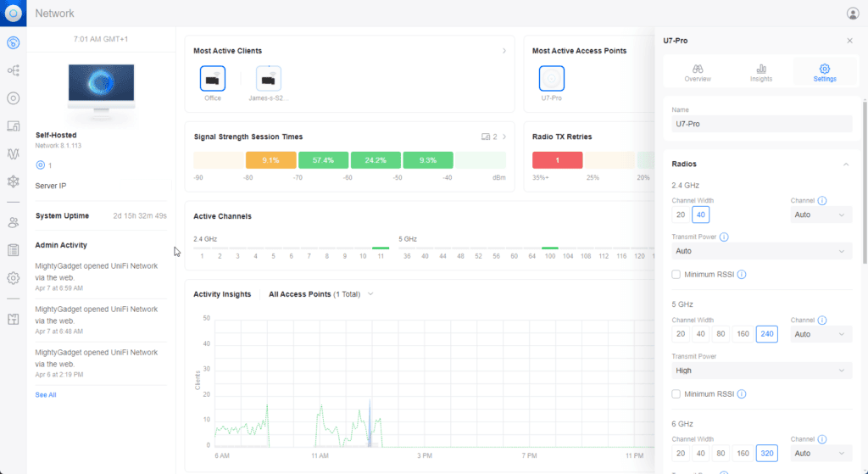Click the user account avatar icon

point(852,14)
